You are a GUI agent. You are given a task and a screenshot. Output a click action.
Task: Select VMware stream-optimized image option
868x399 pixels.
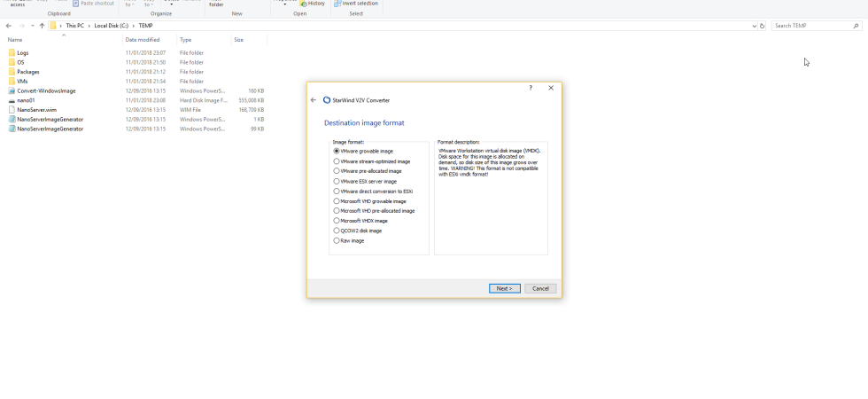[x=371, y=161]
